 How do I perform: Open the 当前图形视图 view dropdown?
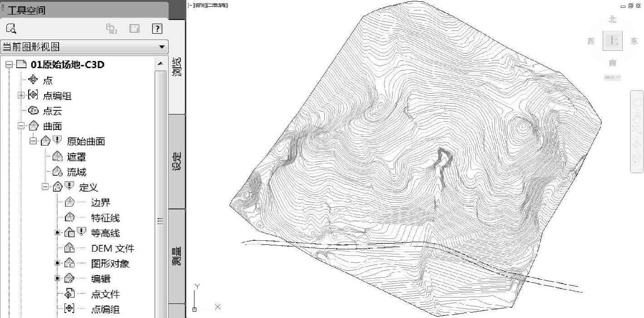pyautogui.click(x=84, y=47)
